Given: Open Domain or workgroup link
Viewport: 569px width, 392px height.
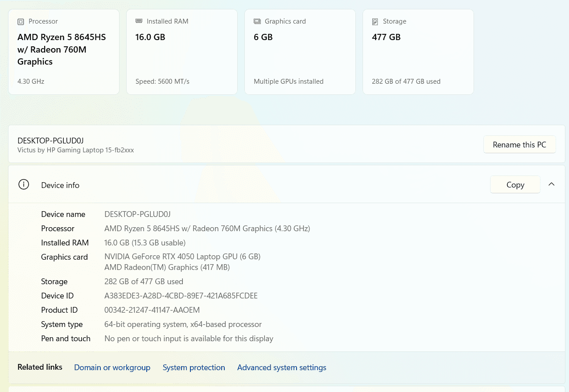Looking at the screenshot, I should click(x=112, y=367).
